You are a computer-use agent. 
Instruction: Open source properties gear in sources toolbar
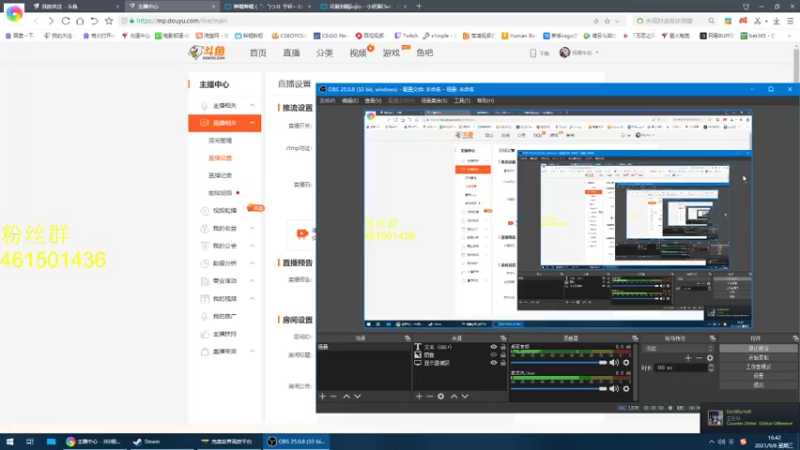point(441,396)
